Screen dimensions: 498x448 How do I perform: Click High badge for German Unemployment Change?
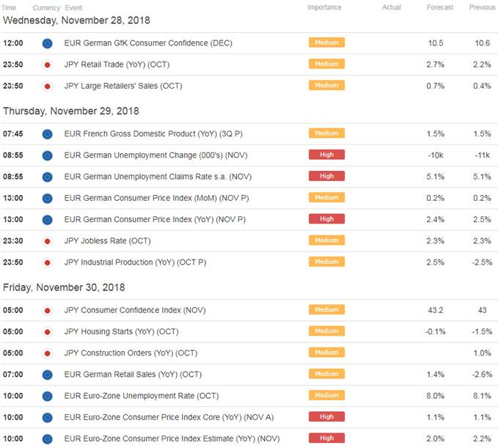[326, 155]
